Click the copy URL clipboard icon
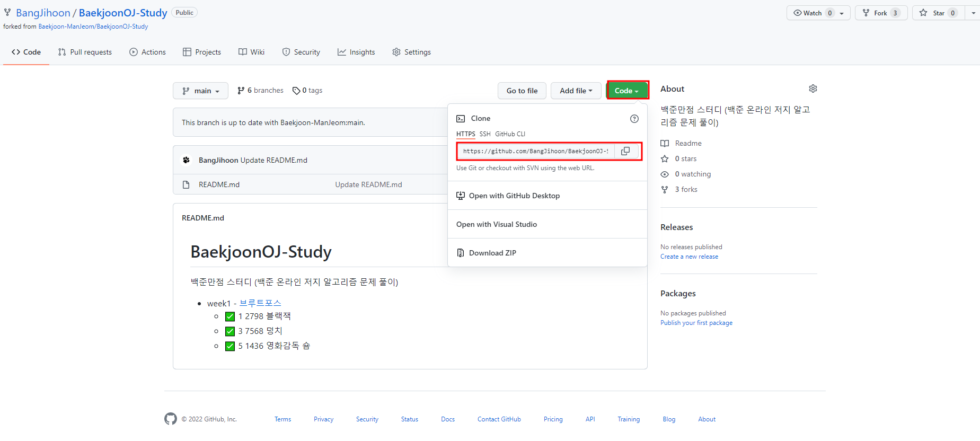The height and width of the screenshot is (441, 980). coord(625,151)
